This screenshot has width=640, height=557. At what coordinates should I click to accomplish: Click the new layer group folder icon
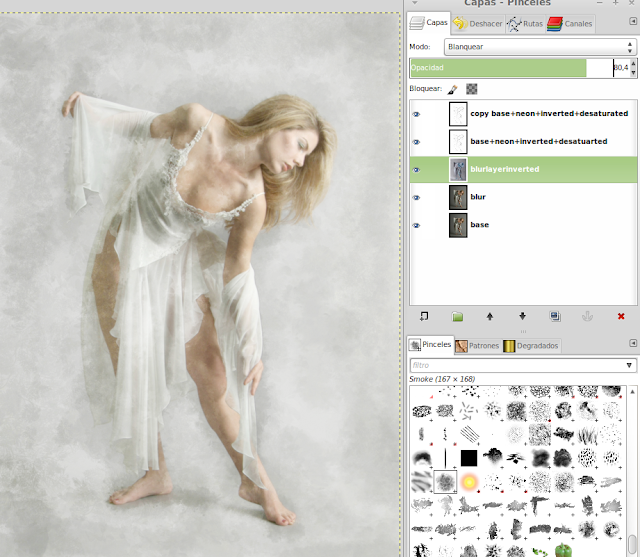(457, 316)
